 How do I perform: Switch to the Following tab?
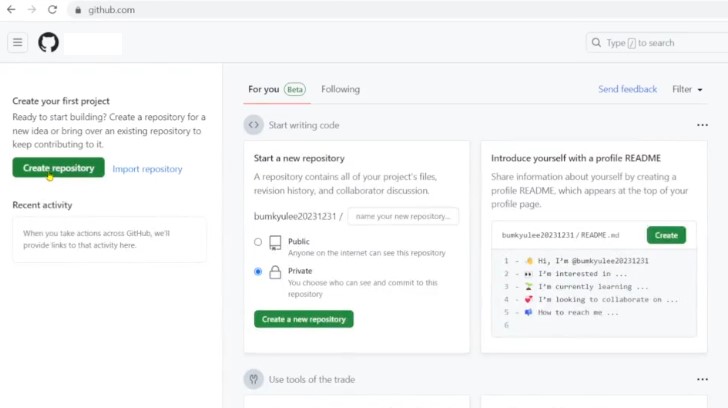[x=340, y=89]
